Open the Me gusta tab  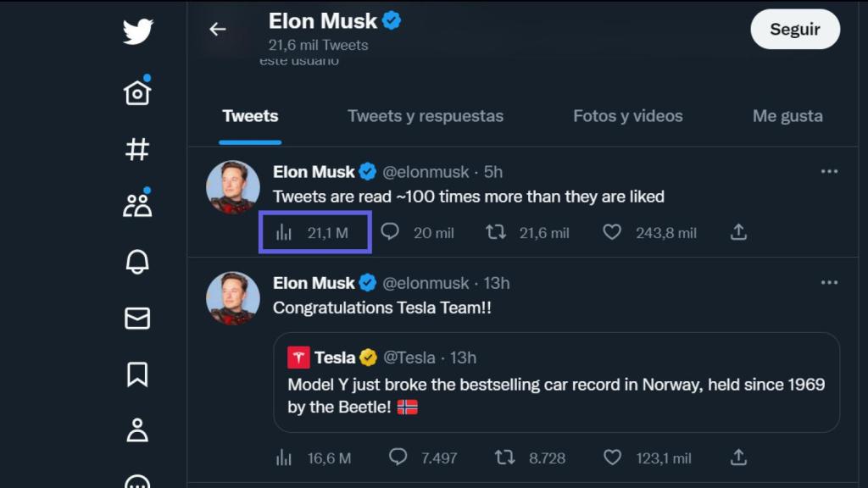[x=787, y=116]
